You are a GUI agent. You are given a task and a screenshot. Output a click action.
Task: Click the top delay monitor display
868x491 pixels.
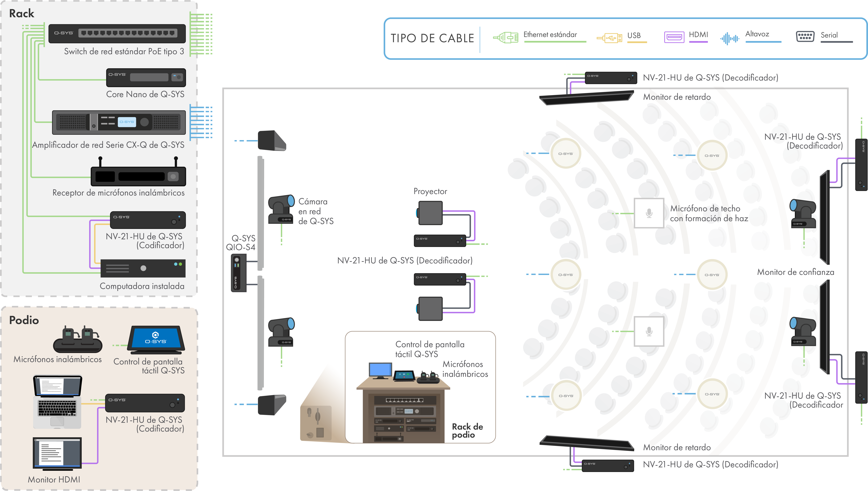coord(587,98)
